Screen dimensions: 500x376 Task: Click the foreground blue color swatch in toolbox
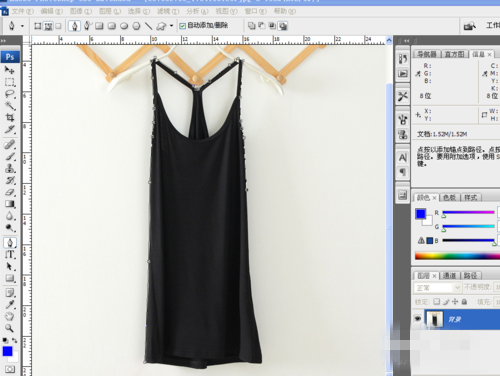click(x=7, y=351)
